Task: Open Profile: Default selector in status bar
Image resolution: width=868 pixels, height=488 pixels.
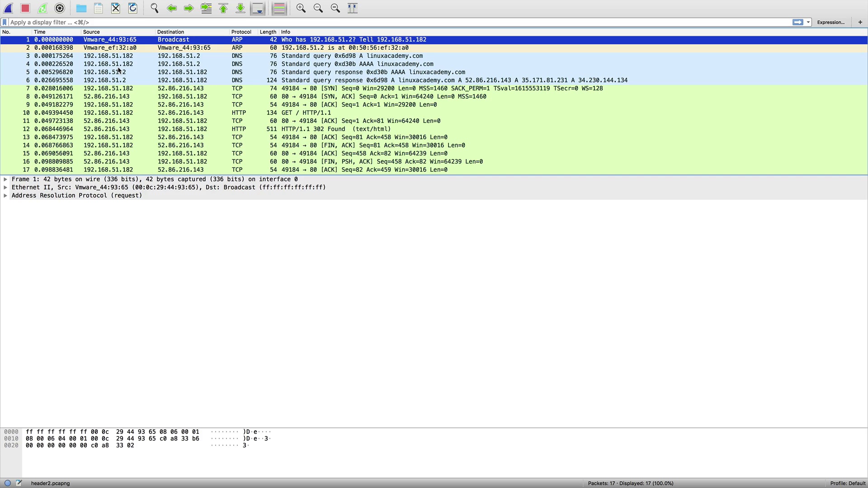Action: [848, 483]
